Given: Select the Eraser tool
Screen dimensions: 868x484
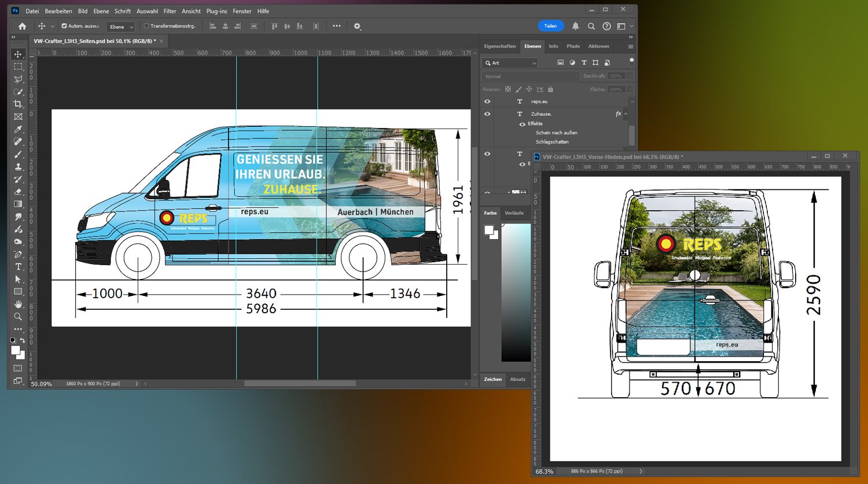Looking at the screenshot, I should point(18,192).
